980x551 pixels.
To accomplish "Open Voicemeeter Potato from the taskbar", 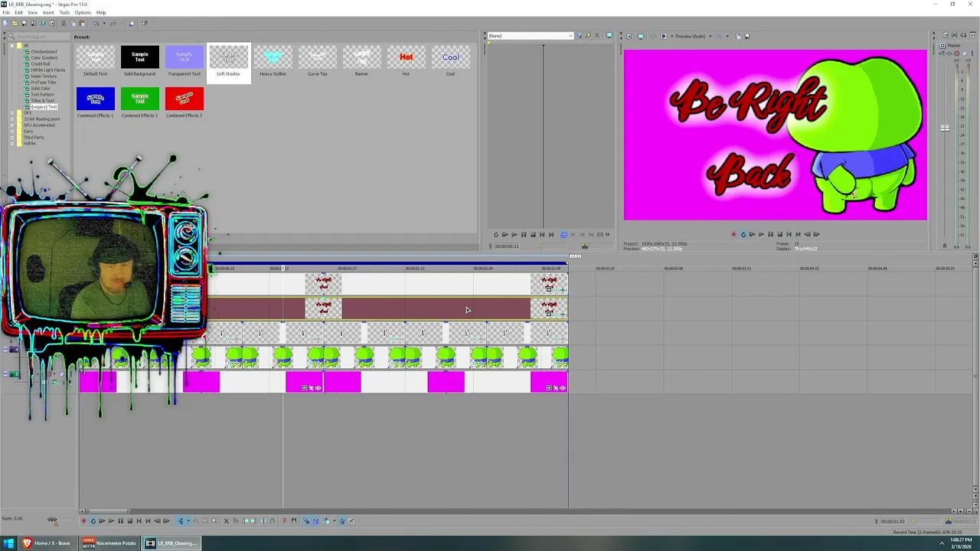I will click(109, 543).
